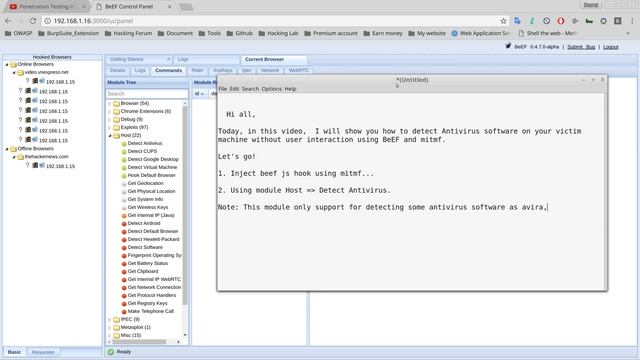Screen dimensions: 640x360
Task: Open Hacking Lab bookmarks folder
Action: coord(279,33)
